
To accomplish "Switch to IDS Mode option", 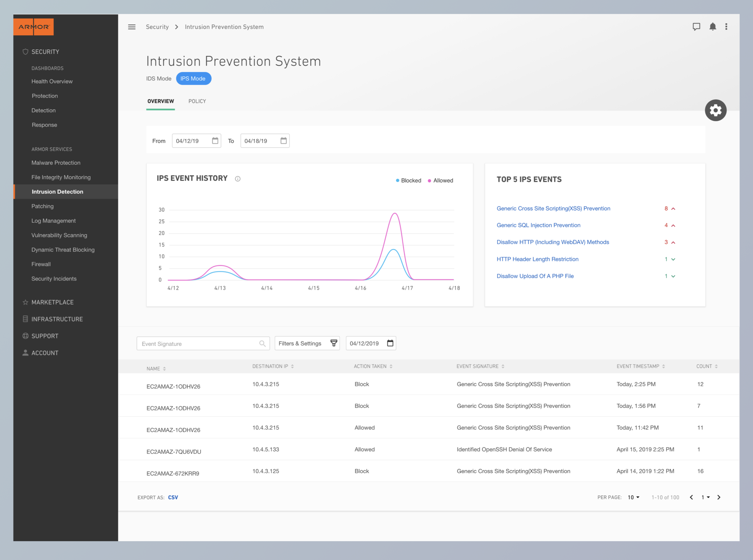I will tap(159, 79).
